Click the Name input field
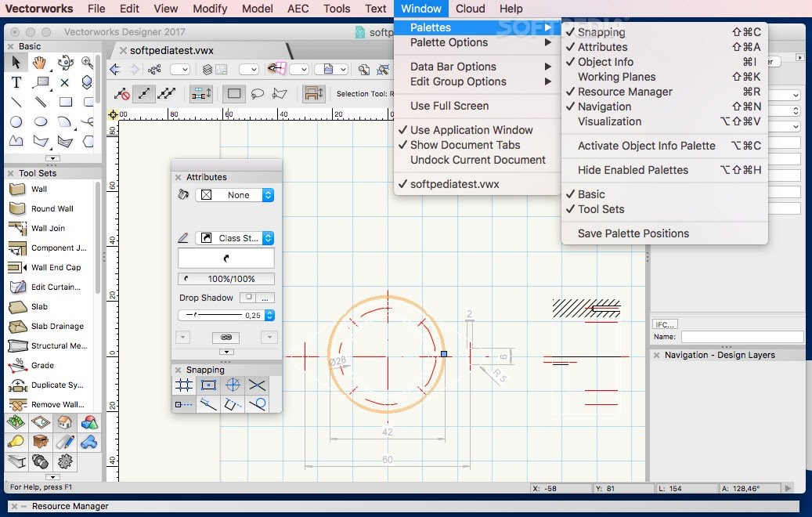 (x=742, y=337)
